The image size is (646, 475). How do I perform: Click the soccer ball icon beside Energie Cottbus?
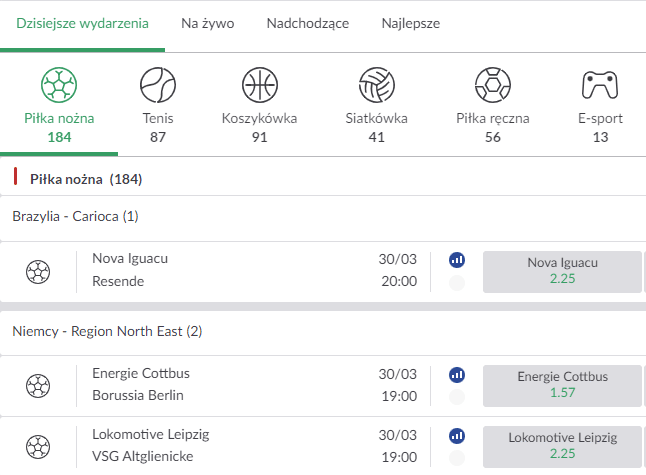[x=38, y=386]
